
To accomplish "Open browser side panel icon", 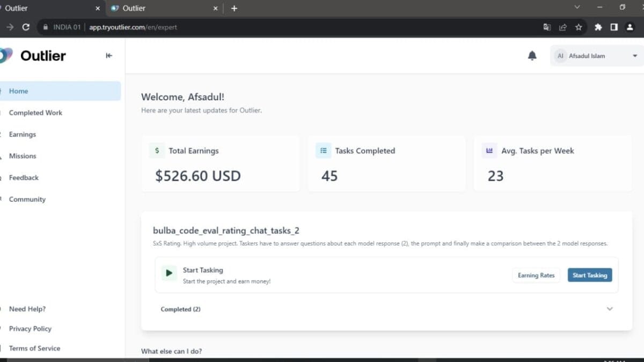I will 614,27.
